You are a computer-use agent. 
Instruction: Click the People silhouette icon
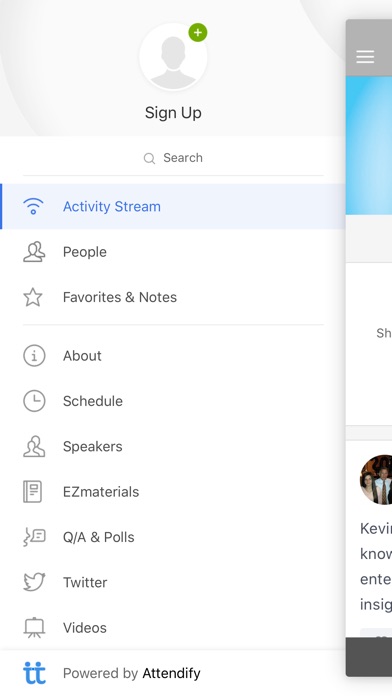[34, 252]
